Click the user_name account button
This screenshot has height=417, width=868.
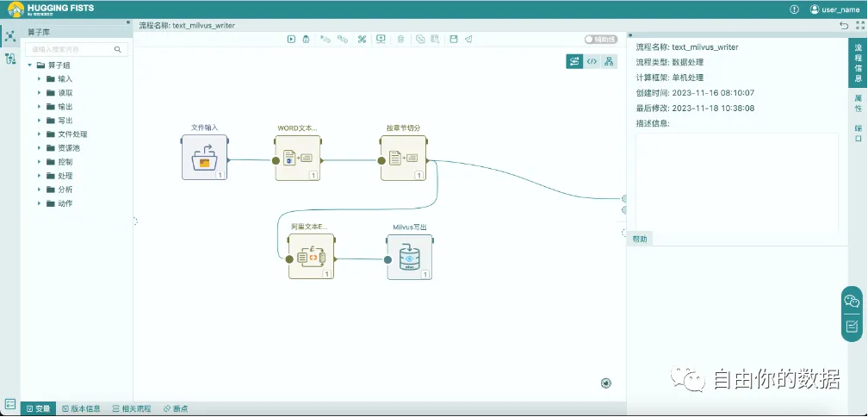[x=834, y=9]
